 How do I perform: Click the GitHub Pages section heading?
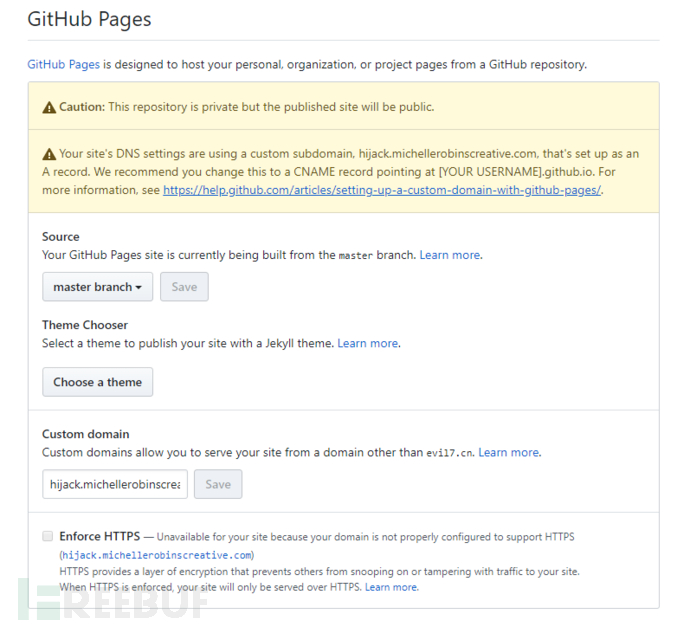[x=89, y=19]
